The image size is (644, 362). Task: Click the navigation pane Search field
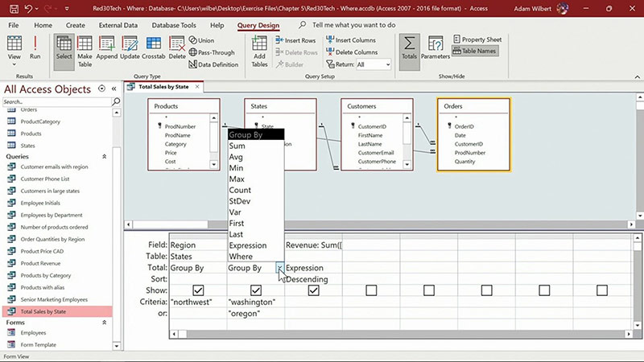pyautogui.click(x=56, y=101)
